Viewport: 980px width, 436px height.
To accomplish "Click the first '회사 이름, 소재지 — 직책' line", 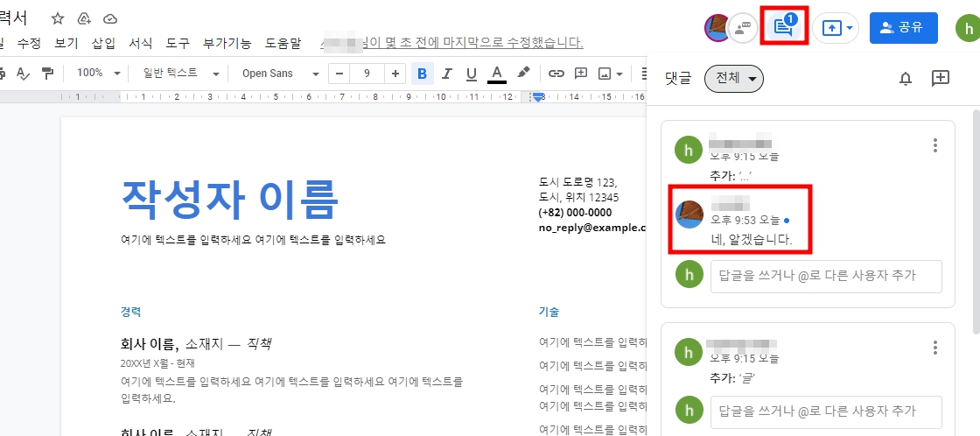I will [196, 343].
